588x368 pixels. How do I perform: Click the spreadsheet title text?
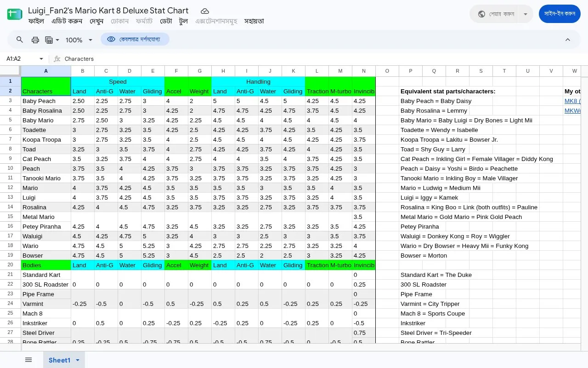click(x=108, y=10)
